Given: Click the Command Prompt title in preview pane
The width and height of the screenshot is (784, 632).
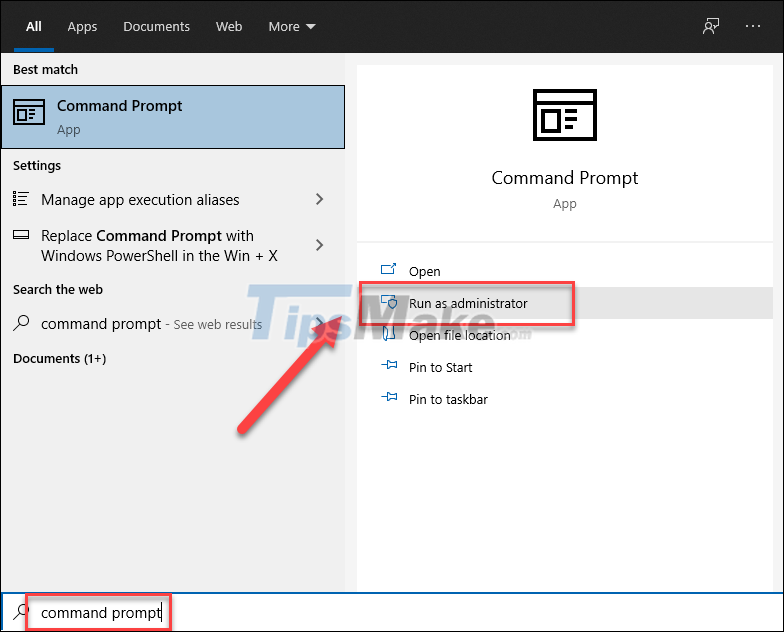Looking at the screenshot, I should (x=564, y=178).
